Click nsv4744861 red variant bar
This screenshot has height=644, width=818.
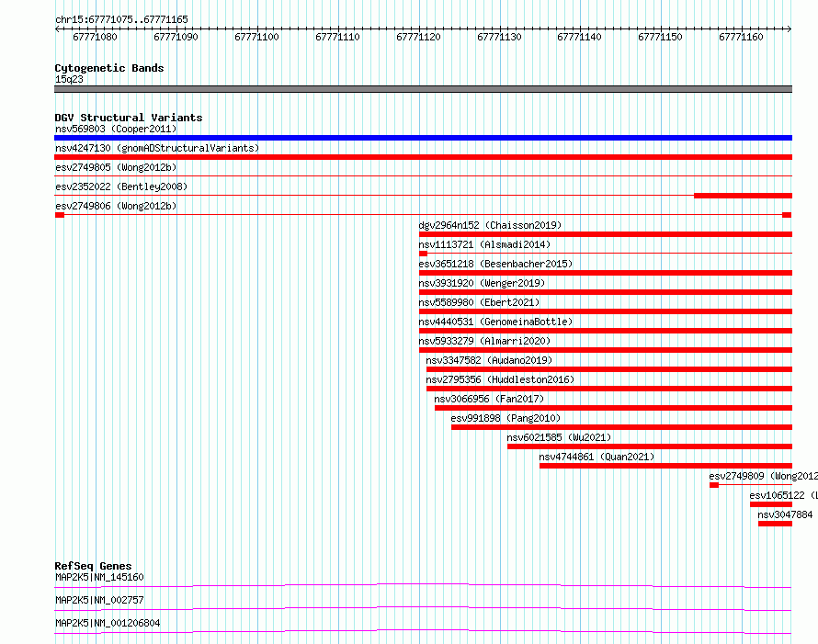(x=665, y=466)
